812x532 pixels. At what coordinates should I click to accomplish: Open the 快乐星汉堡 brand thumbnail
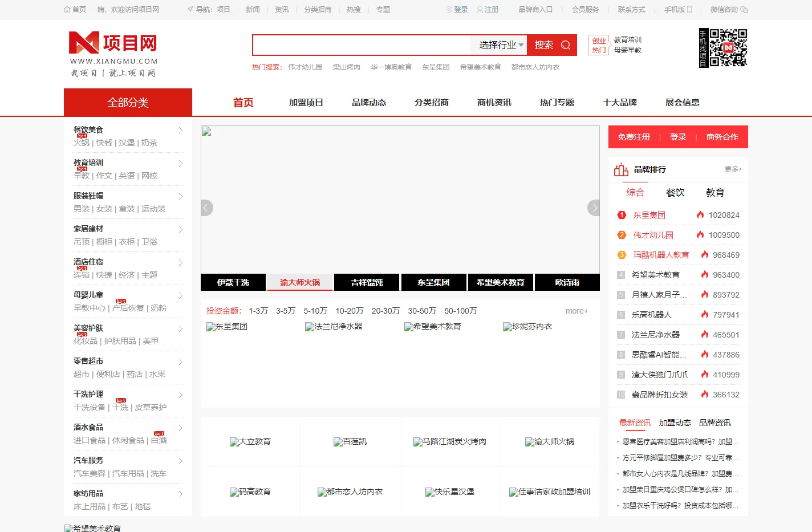tap(450, 492)
